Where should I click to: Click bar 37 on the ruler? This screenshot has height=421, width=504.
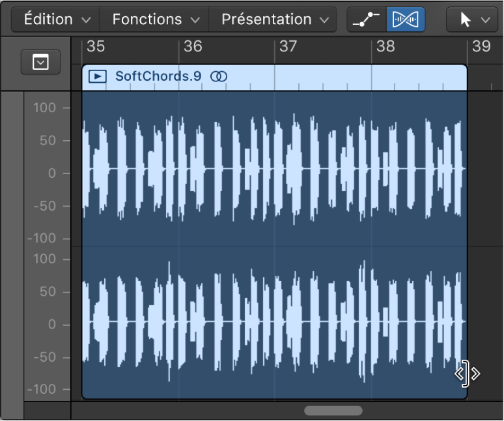(x=288, y=46)
